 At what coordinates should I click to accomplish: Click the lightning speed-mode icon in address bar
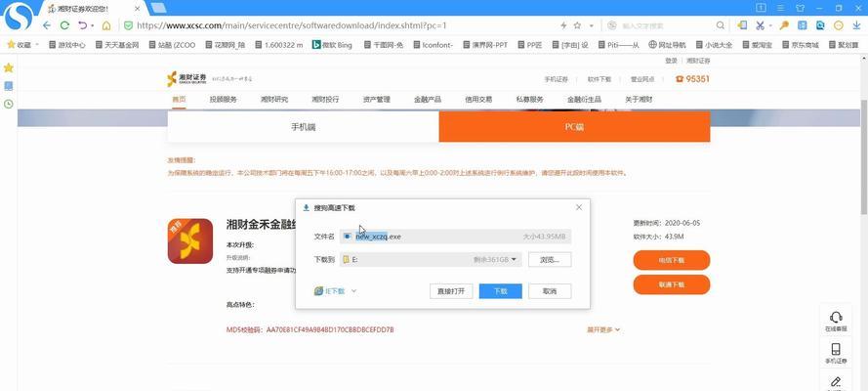563,25
